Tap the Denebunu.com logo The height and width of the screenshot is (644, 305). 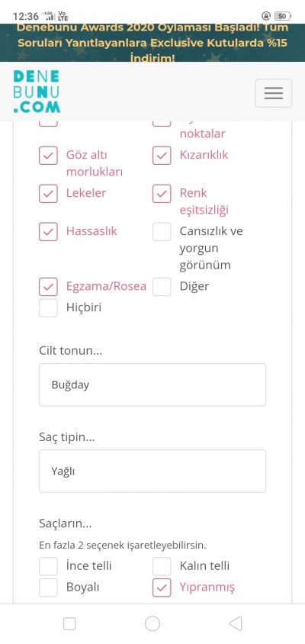coord(37,92)
